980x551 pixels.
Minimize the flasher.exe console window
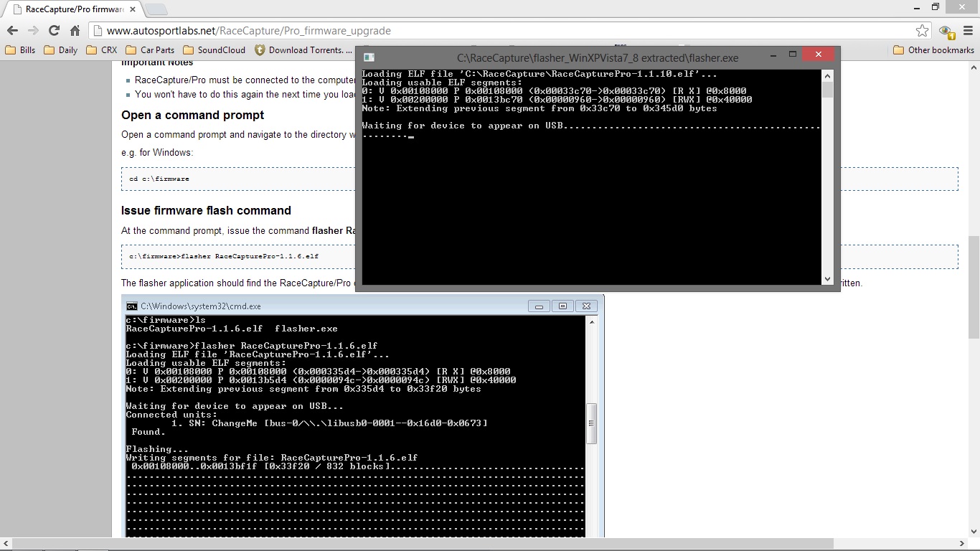pos(773,55)
